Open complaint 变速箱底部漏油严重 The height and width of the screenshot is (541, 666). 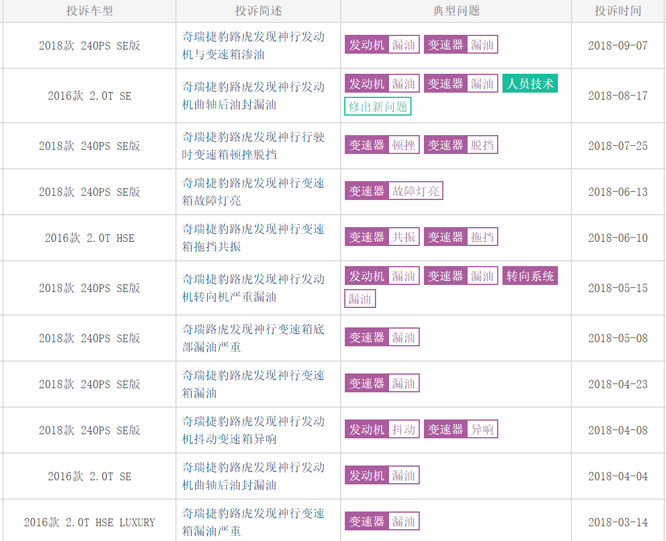coord(253,338)
